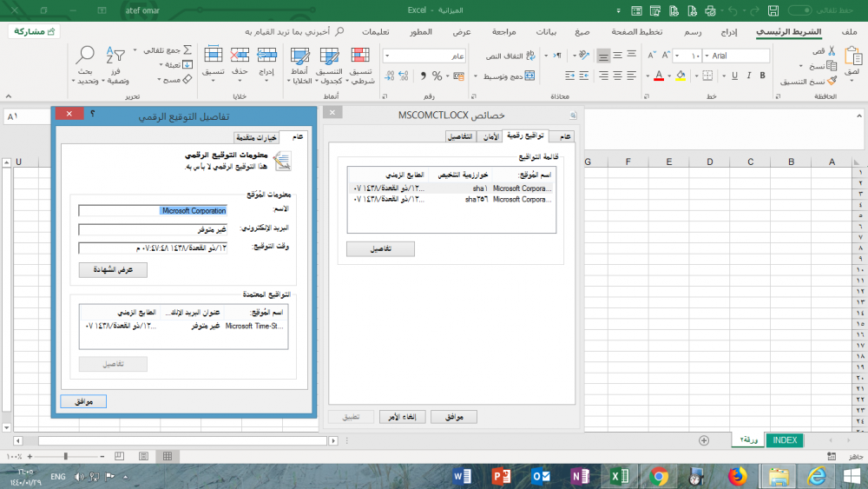Click the quick print icon in title bar

pos(710,10)
